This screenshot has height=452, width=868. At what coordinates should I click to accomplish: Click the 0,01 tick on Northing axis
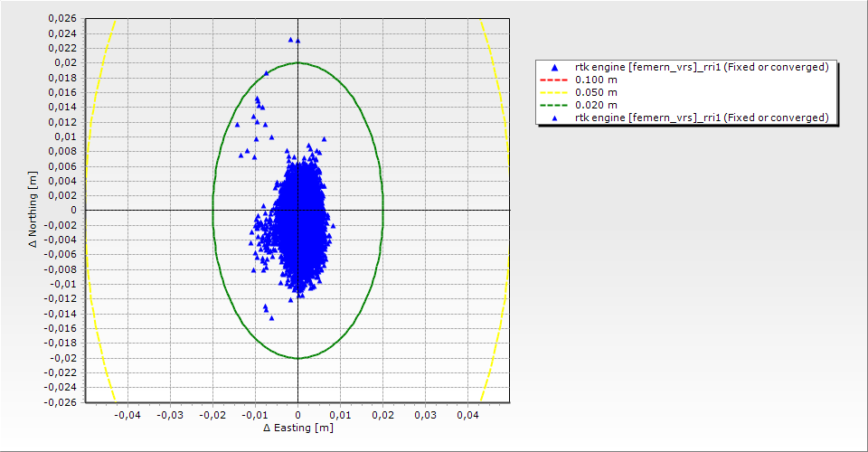(65, 137)
